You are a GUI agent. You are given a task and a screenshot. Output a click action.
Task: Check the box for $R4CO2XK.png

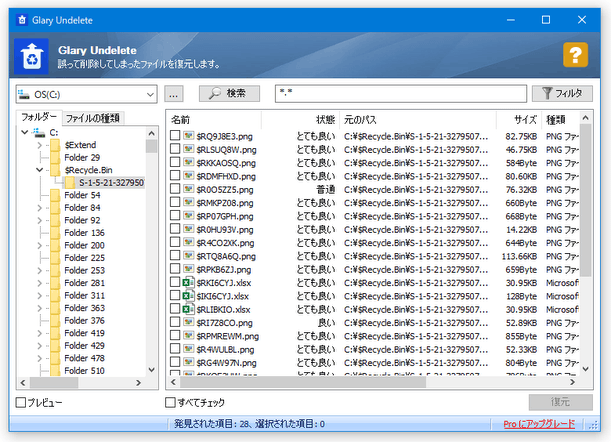tap(175, 242)
